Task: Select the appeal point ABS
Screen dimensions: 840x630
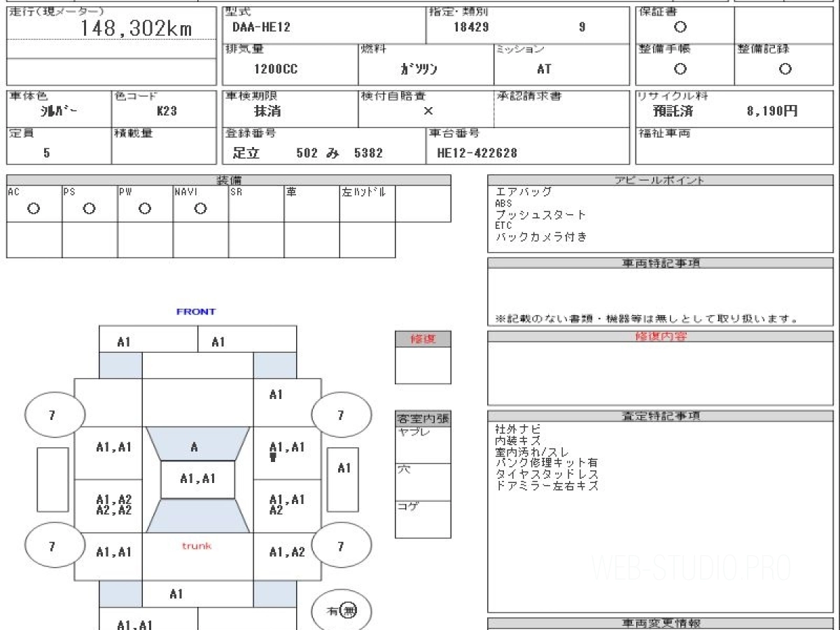Action: pyautogui.click(x=504, y=204)
